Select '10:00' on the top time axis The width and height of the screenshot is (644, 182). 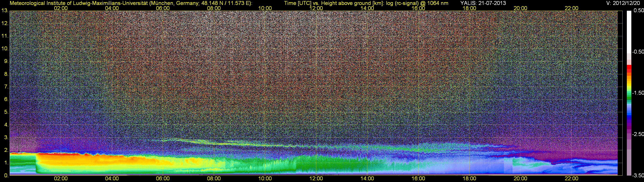click(265, 8)
